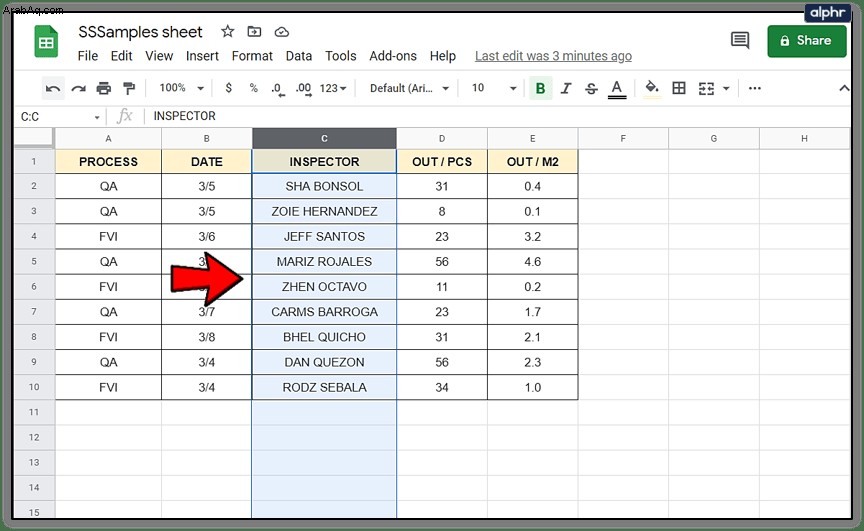Open the Fill color paint bucket
The height and width of the screenshot is (531, 864).
pos(652,88)
